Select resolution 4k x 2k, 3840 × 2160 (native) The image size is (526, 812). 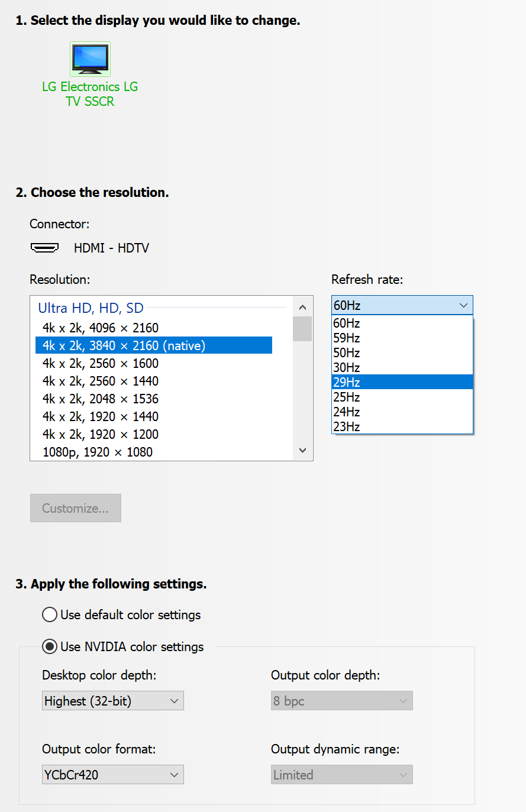tap(154, 345)
